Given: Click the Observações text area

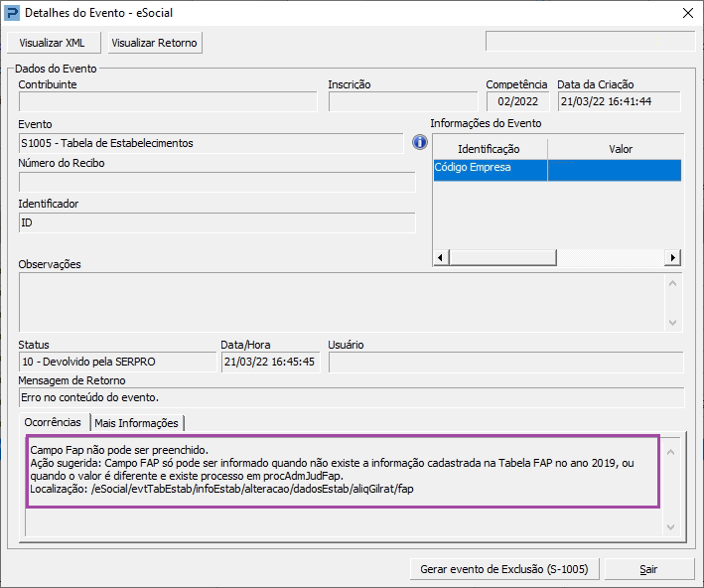Looking at the screenshot, I should pyautogui.click(x=343, y=302).
